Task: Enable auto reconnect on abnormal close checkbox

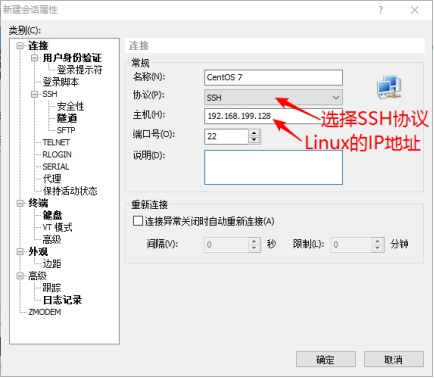Action: click(x=138, y=221)
